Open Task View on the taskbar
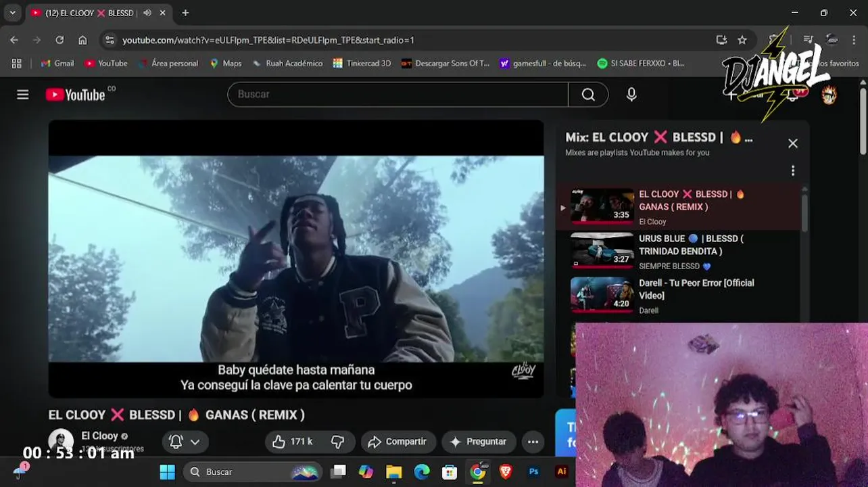This screenshot has height=487, width=868. click(x=339, y=472)
